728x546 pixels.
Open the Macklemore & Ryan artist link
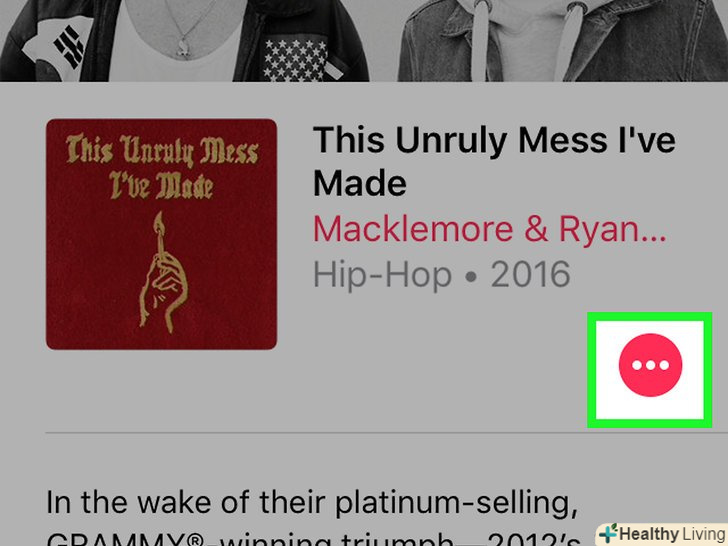pos(490,229)
